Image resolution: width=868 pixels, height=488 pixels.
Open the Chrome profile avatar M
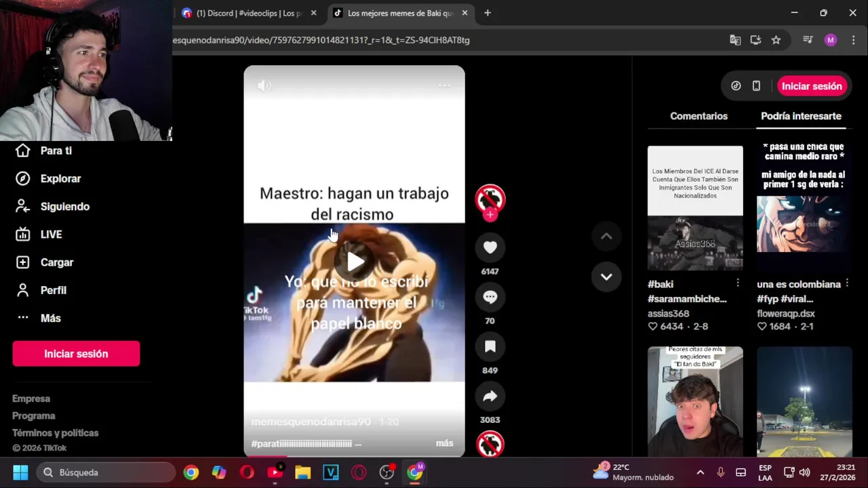(831, 40)
